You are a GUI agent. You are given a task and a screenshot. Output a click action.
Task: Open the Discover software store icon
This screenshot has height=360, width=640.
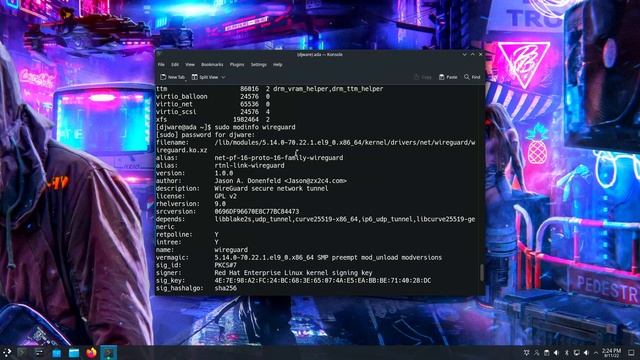click(57, 353)
